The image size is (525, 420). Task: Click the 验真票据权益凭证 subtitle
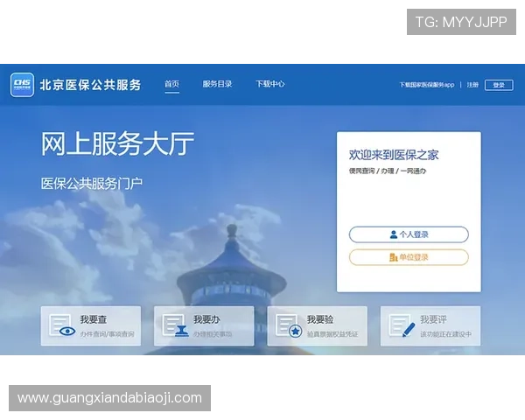pyautogui.click(x=332, y=334)
